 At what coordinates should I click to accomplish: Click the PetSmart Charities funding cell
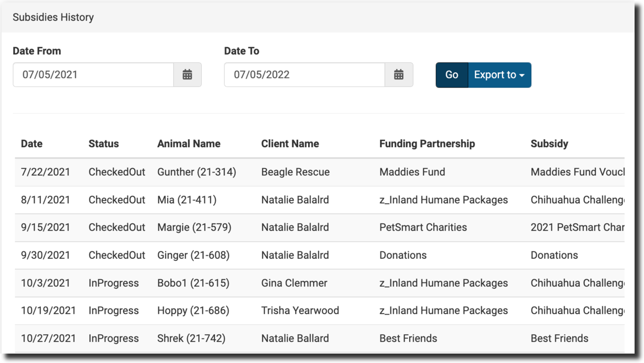pos(423,227)
